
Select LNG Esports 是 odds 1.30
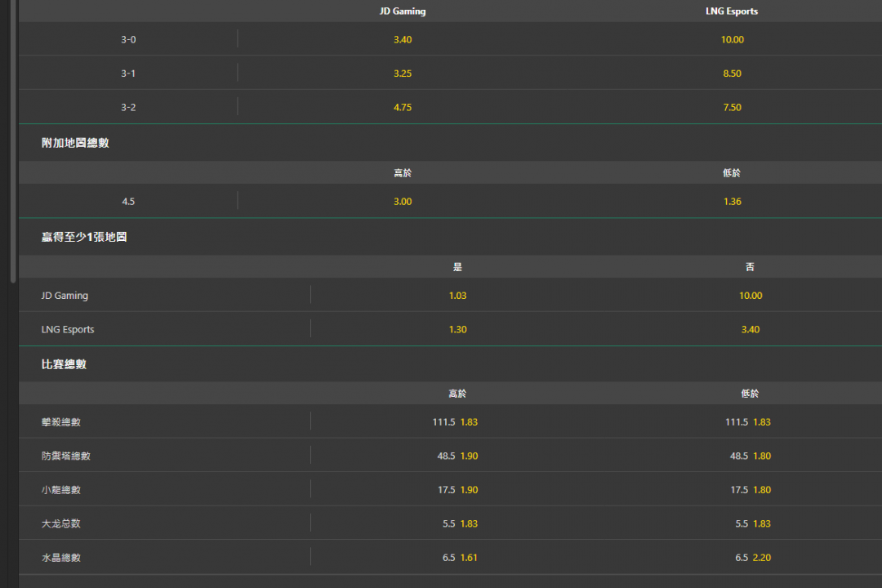coord(457,329)
